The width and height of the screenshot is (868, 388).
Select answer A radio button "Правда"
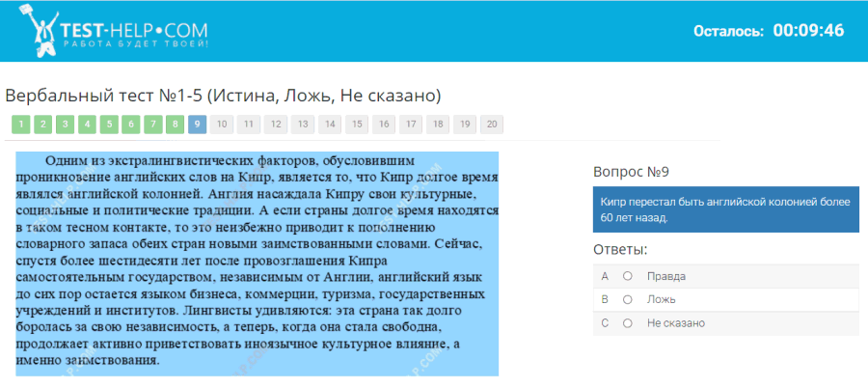pos(627,276)
